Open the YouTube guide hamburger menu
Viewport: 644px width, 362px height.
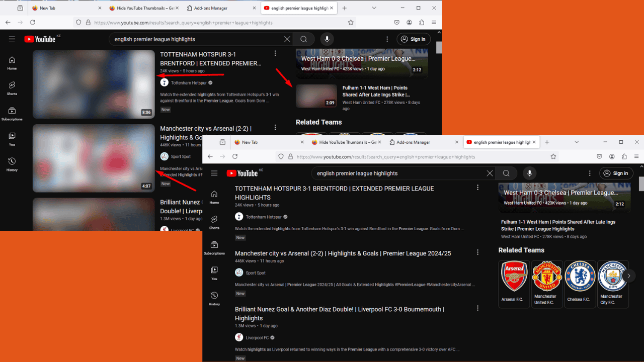(x=214, y=173)
